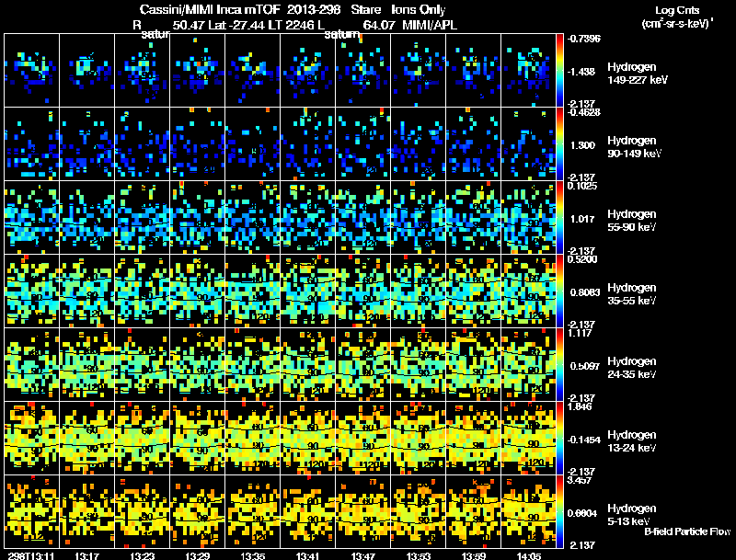Viewport: 736px width, 560px height.
Task: Click the '13:47' time axis label
Action: pos(363,555)
